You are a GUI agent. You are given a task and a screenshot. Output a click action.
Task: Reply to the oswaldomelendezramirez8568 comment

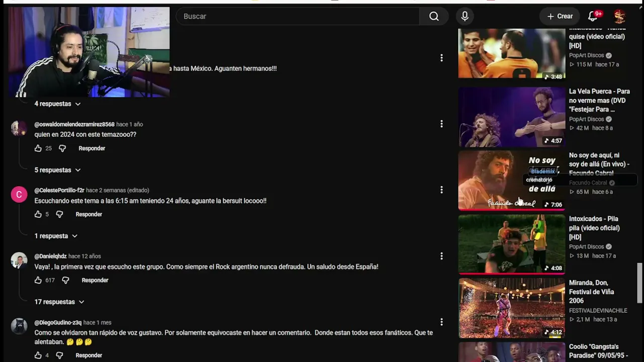92,148
